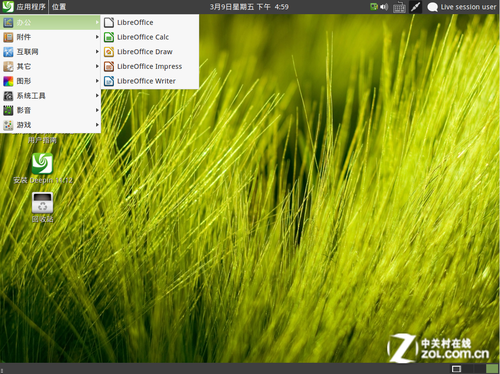Screen dimensions: 500x374
Task: Click the 附件 accessories category icon
Action: coord(8,37)
